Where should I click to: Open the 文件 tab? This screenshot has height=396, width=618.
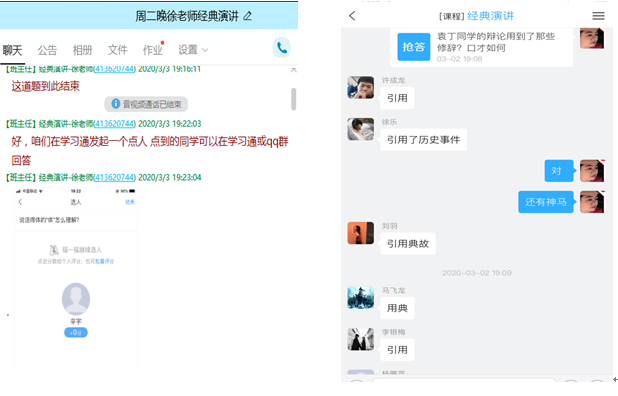117,50
